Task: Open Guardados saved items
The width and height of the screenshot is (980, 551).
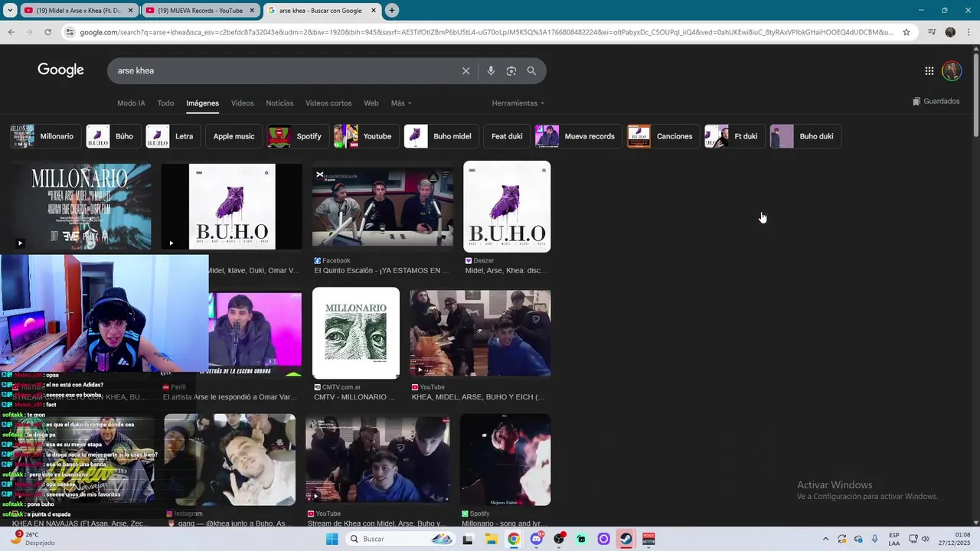Action: click(936, 101)
